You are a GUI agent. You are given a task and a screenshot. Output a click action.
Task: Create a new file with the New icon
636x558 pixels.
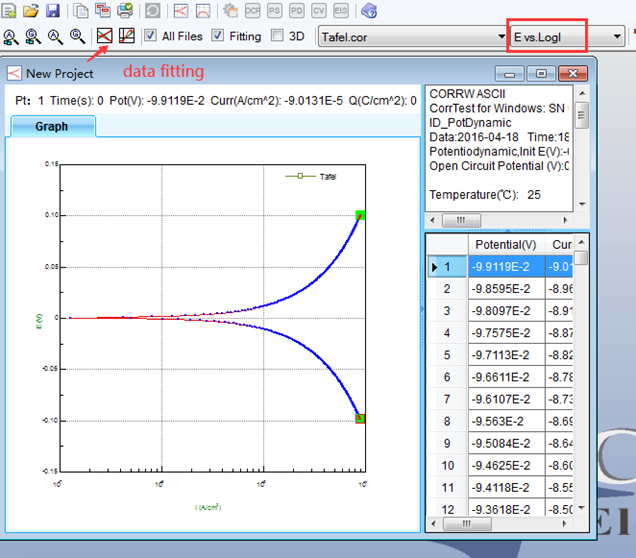coord(9,11)
